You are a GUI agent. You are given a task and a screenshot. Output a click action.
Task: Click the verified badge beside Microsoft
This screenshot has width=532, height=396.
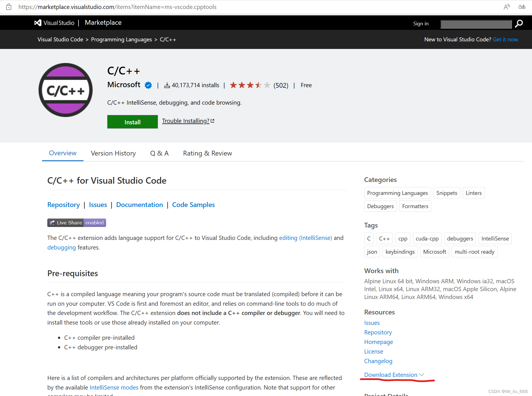pos(148,85)
